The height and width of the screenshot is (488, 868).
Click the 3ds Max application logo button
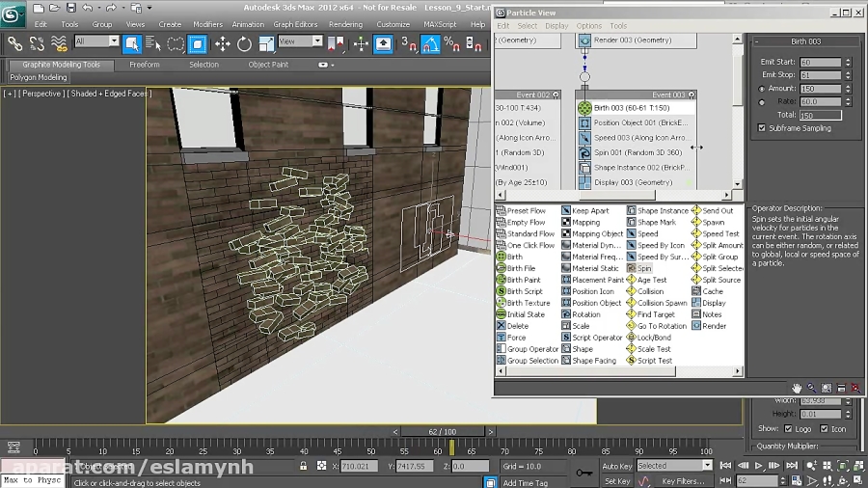pos(13,14)
